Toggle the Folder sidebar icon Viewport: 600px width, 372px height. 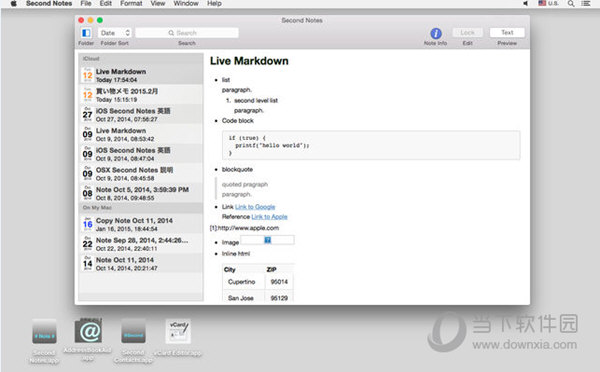pyautogui.click(x=86, y=33)
